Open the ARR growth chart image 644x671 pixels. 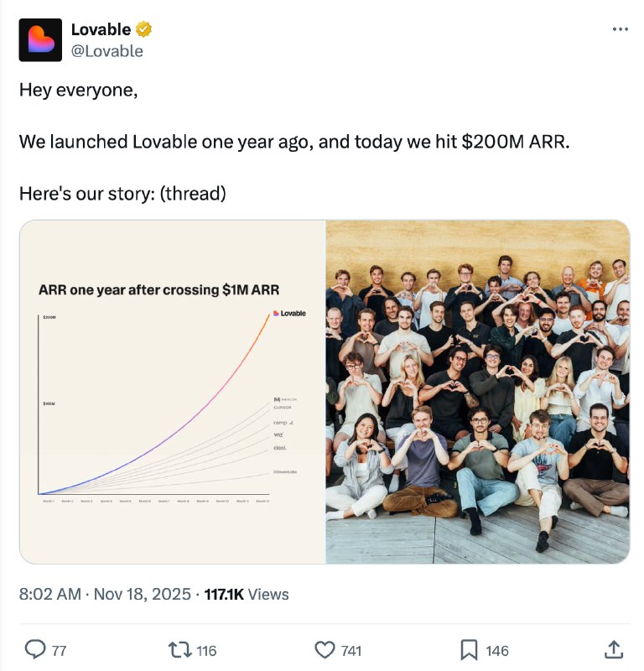point(172,392)
